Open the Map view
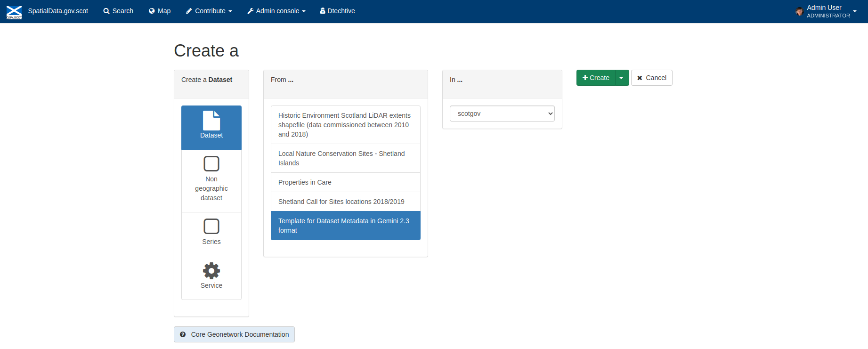The image size is (868, 349). tap(160, 11)
